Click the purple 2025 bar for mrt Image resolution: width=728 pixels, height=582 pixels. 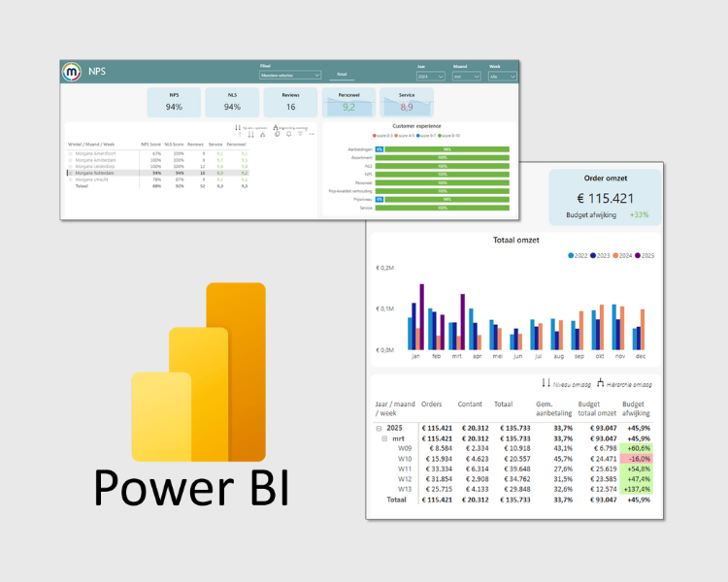point(463,322)
